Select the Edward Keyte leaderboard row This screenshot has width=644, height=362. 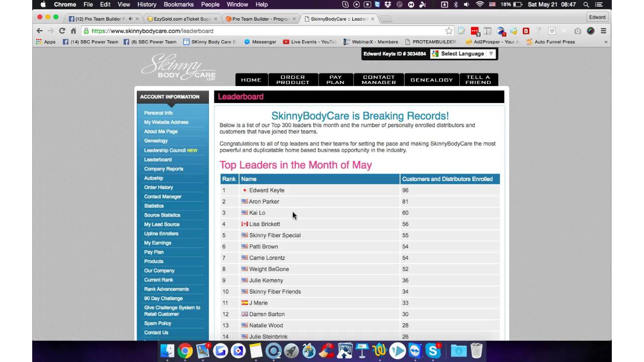tap(360, 191)
